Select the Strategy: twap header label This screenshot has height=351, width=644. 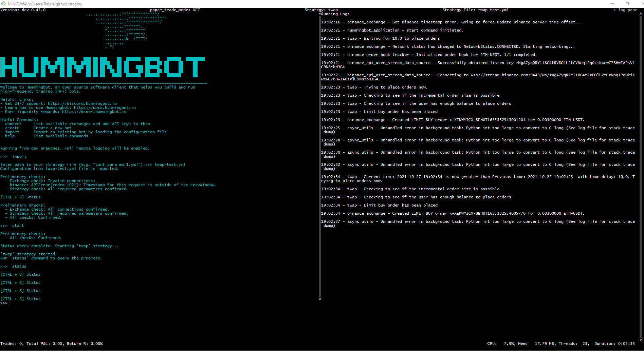click(x=321, y=10)
